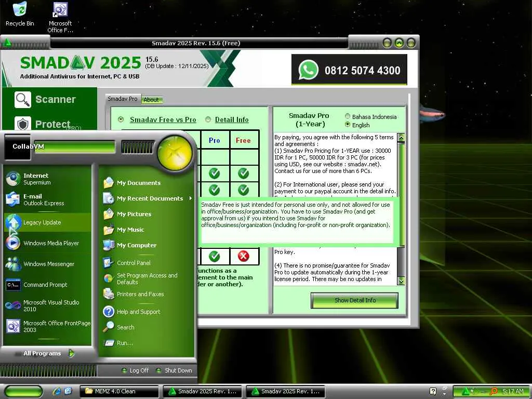This screenshot has width=532, height=399.
Task: Open Microsoft Office FrontPage desktop shortcut
Action: coord(60,18)
